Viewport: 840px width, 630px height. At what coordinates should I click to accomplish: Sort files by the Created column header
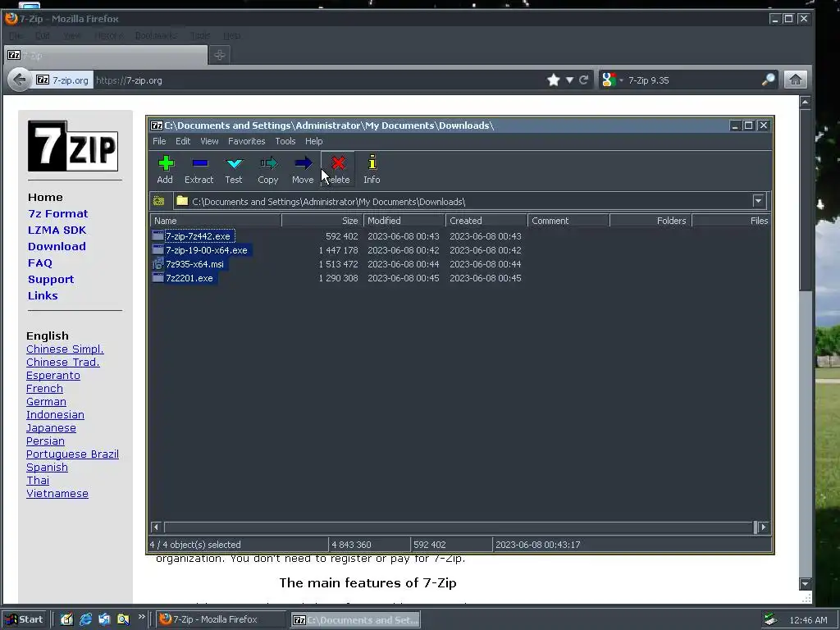click(486, 221)
